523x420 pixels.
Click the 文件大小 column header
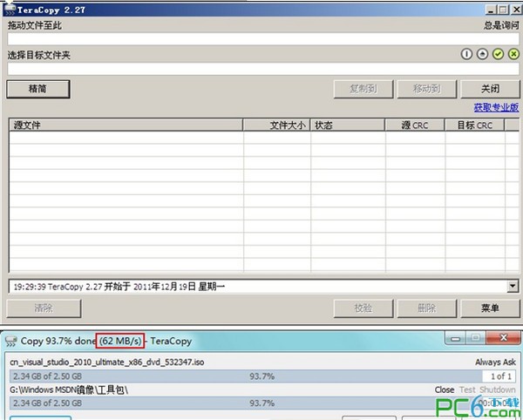click(276, 125)
